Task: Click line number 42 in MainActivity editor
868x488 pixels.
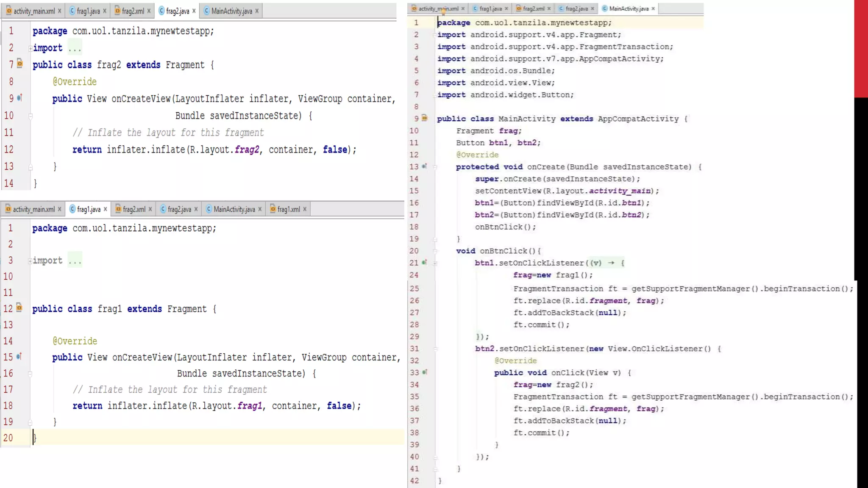Action: click(415, 481)
